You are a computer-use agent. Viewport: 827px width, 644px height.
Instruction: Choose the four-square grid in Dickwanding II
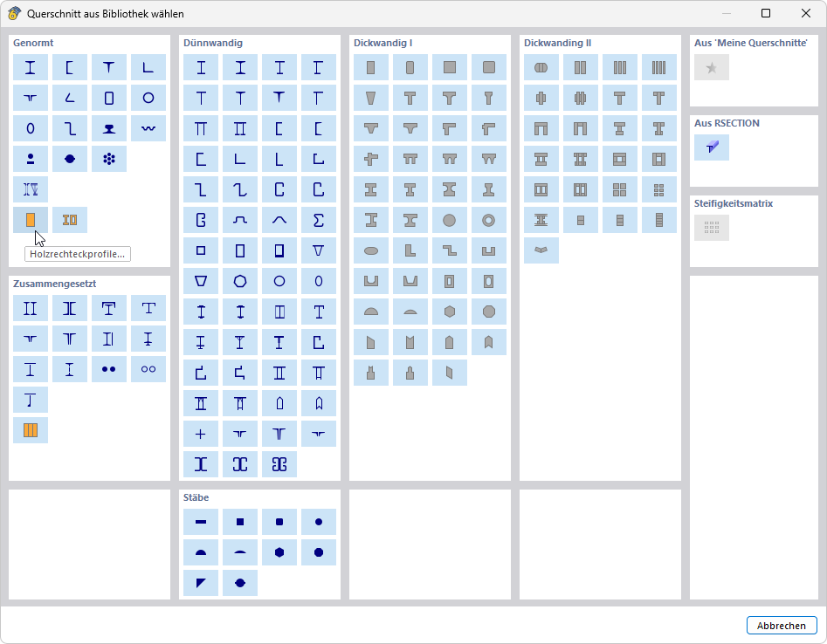pyautogui.click(x=620, y=189)
